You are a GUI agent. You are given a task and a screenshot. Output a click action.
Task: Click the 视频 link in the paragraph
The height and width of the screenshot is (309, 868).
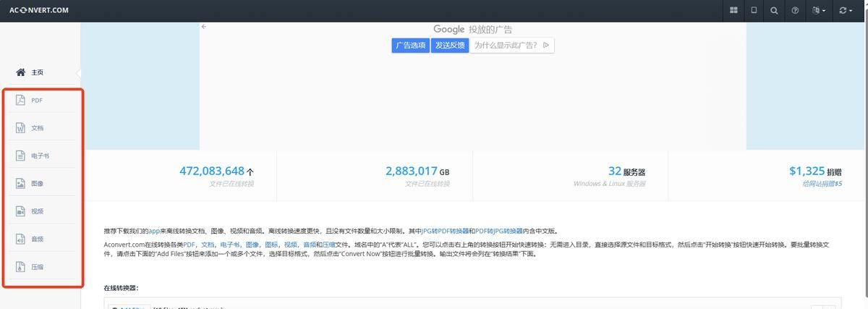coord(291,245)
